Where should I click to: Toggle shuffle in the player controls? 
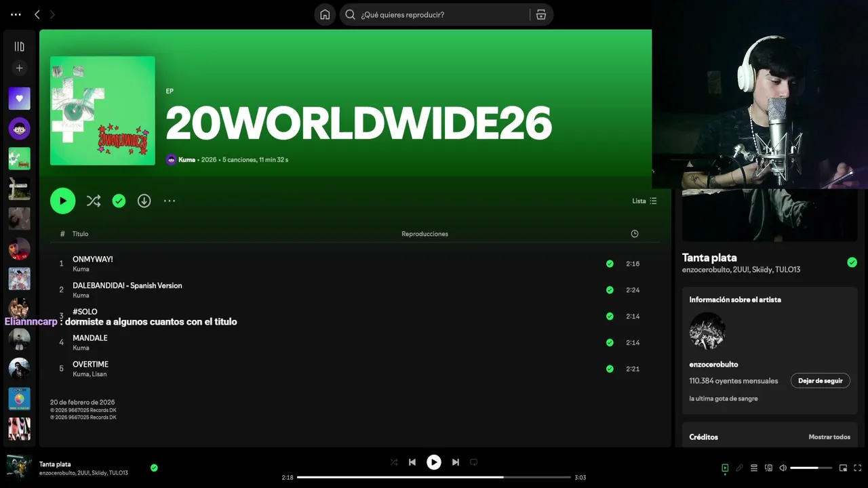pos(394,462)
